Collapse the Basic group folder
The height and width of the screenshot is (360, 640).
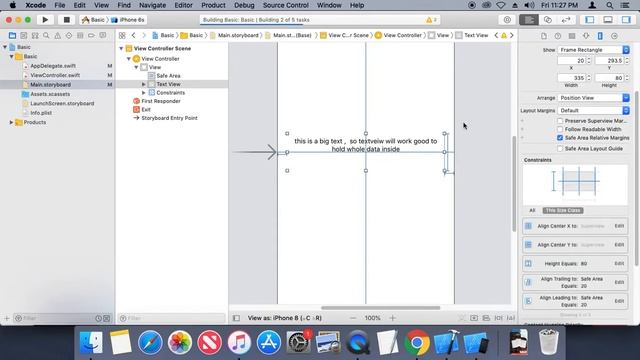[11, 56]
